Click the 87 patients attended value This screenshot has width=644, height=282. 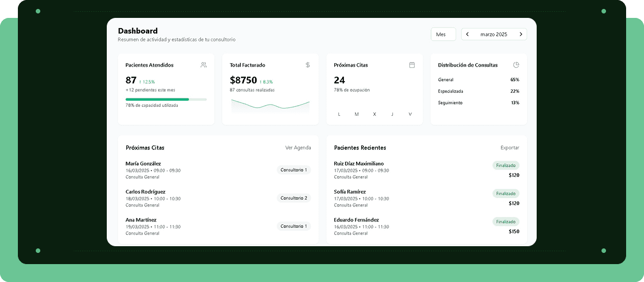[x=131, y=80]
